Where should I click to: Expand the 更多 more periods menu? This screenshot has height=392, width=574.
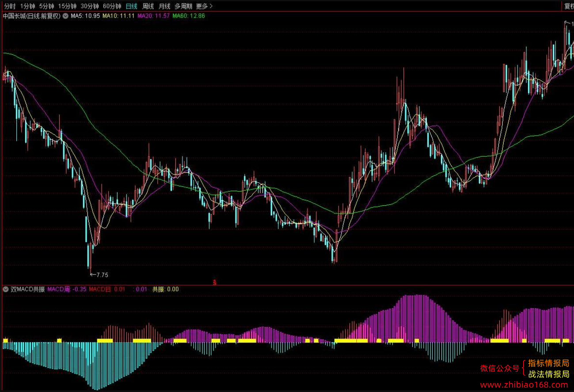[x=204, y=6]
